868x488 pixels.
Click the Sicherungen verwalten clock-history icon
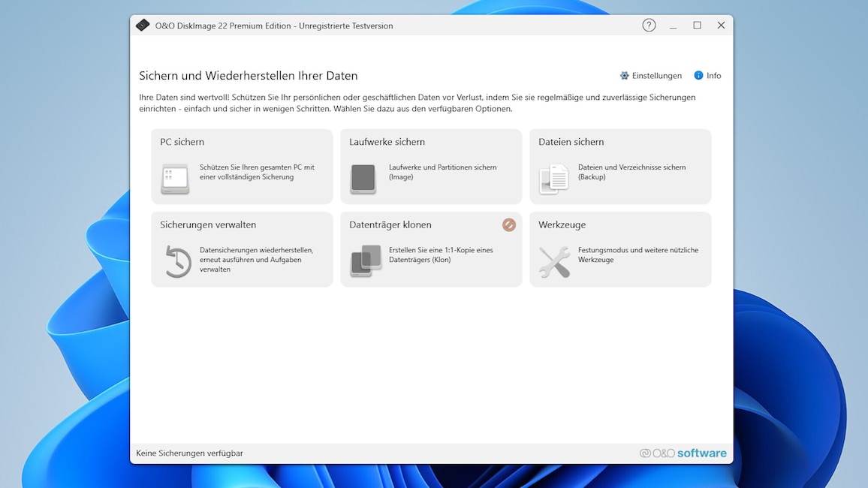[178, 261]
